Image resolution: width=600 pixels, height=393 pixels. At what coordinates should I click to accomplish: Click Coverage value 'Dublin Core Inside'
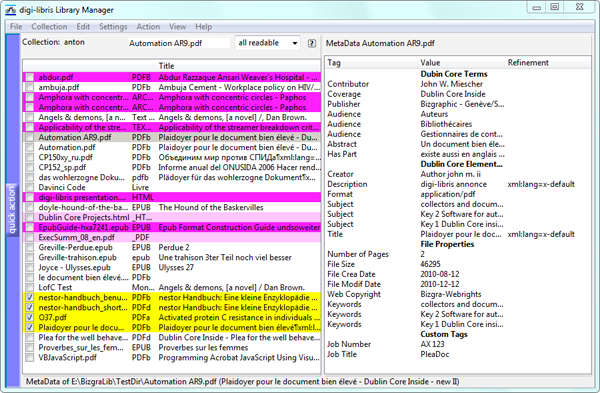[x=453, y=94]
